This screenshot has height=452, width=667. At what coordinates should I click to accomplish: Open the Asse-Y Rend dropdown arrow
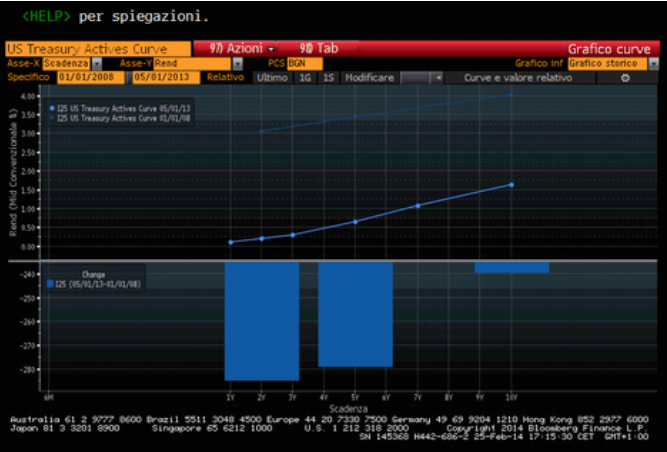click(238, 64)
